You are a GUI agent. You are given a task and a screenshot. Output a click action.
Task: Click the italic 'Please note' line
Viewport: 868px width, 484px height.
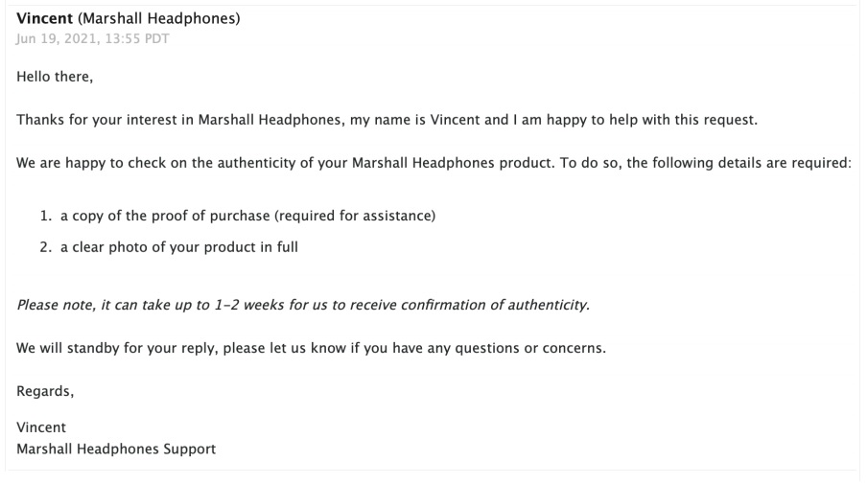click(303, 305)
